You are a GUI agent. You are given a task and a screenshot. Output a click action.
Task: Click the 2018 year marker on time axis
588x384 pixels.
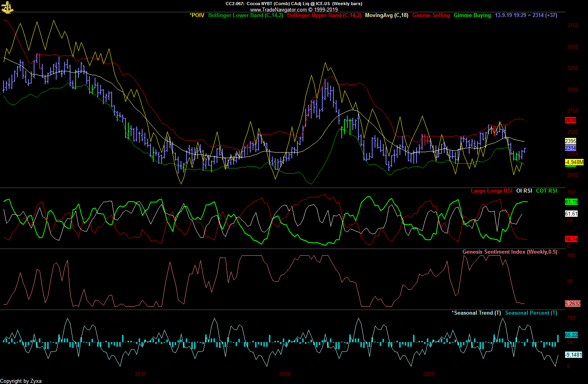pos(285,374)
